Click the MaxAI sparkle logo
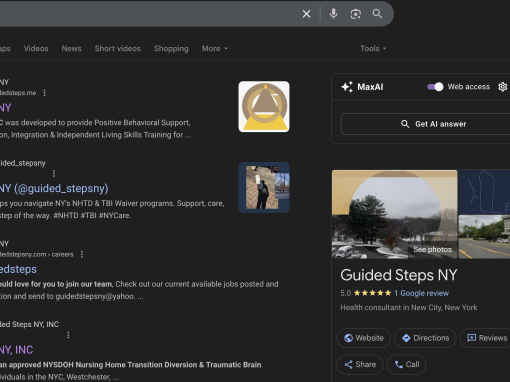 tap(347, 87)
